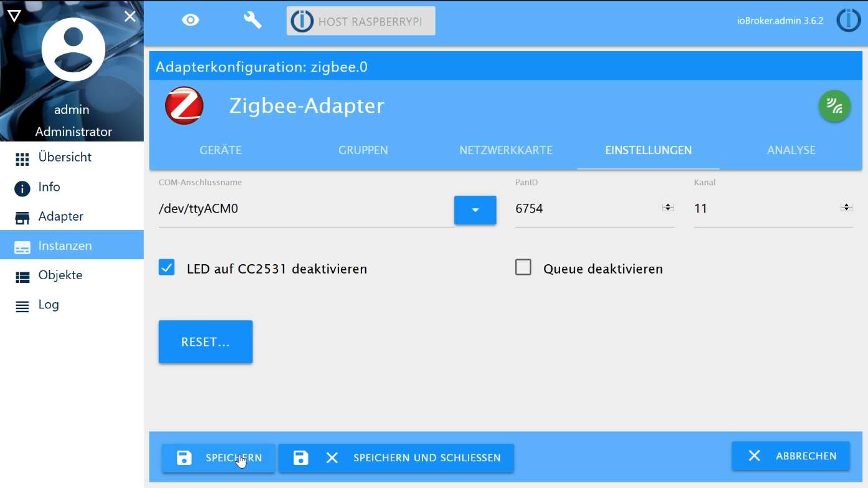Image resolution: width=868 pixels, height=488 pixels.
Task: Click the COM-Anschlussname text field
Action: tap(305, 209)
